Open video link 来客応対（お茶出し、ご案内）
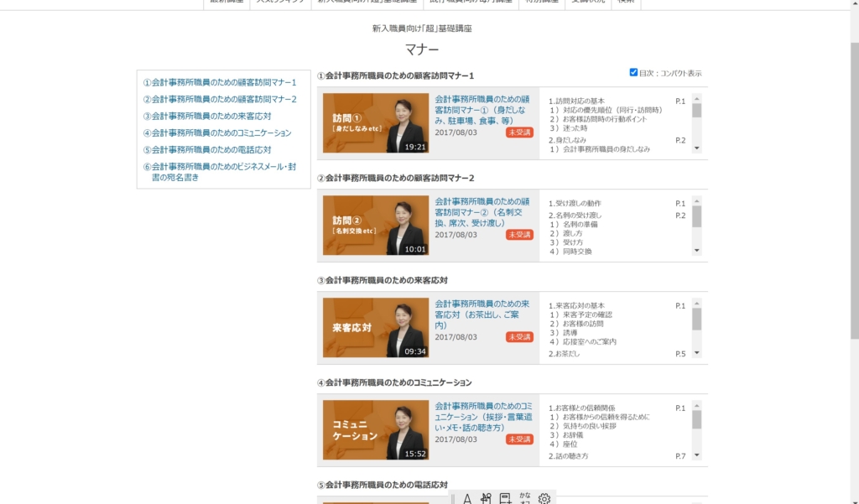Image resolution: width=859 pixels, height=504 pixels. [482, 314]
